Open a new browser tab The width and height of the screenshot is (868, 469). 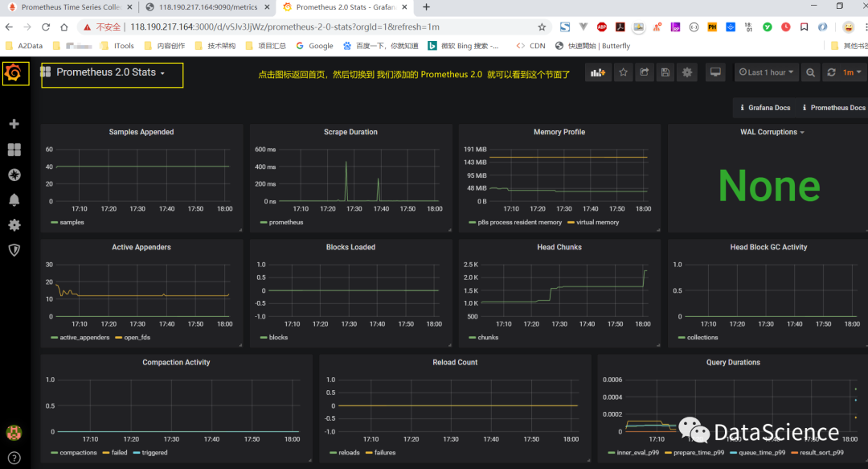pyautogui.click(x=426, y=7)
